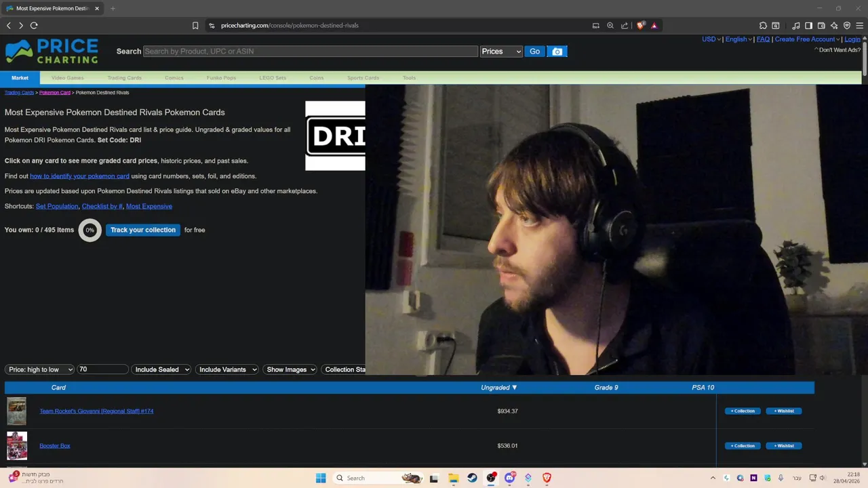This screenshot has height=488, width=868.
Task: Open the Pokemon Card breadcrumb link
Action: click(x=55, y=93)
